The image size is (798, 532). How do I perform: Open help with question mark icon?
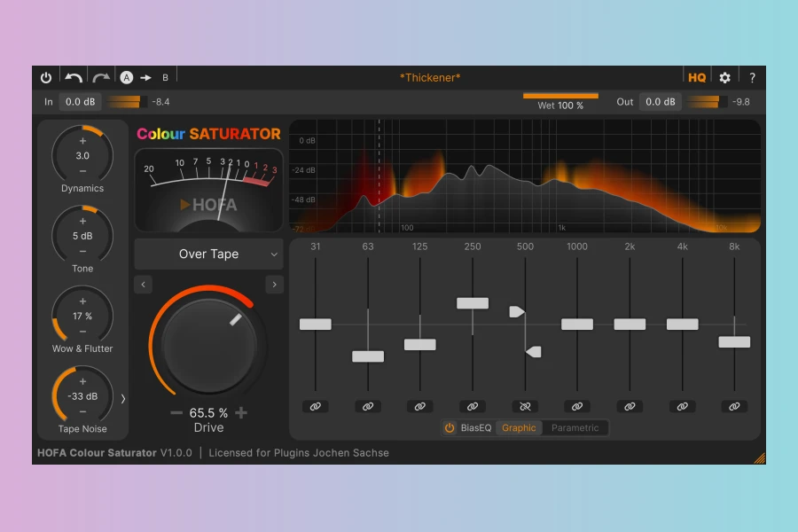[752, 78]
